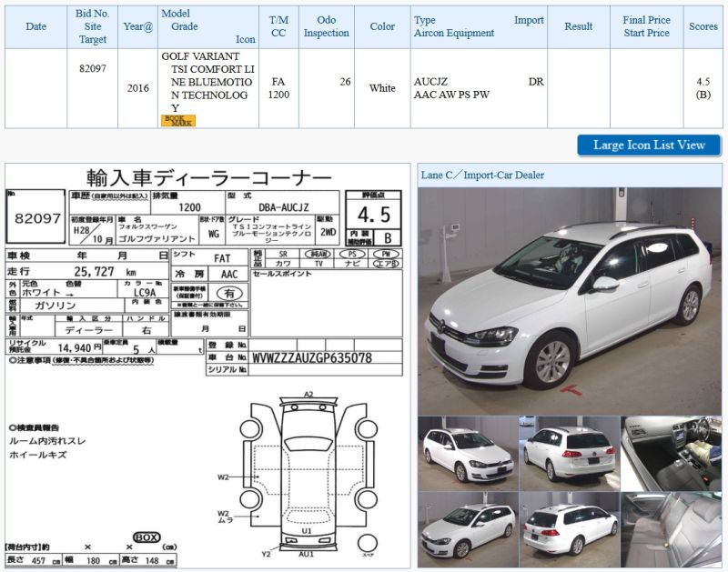Click the Result column header
728x572 pixels.
579,27
